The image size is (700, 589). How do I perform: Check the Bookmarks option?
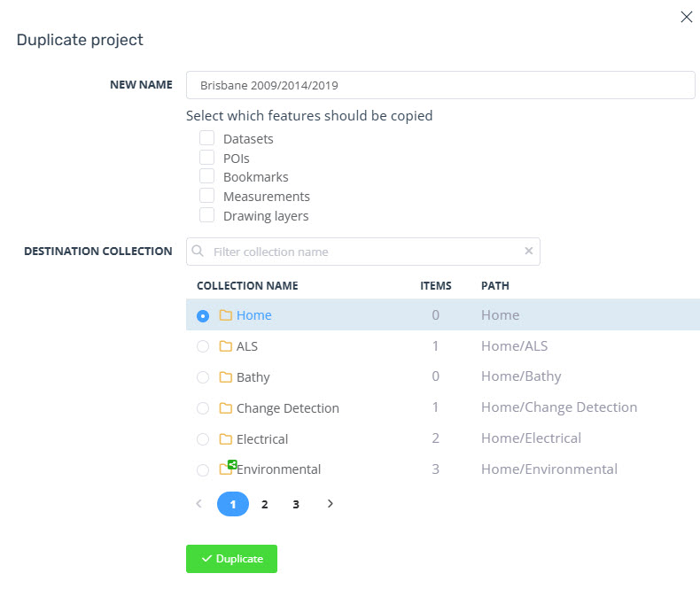point(206,176)
